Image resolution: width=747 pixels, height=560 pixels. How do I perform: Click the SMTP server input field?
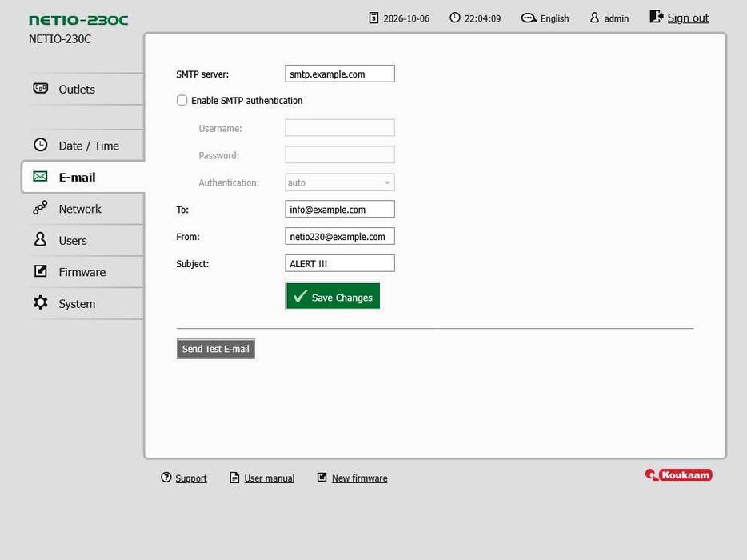tap(340, 74)
